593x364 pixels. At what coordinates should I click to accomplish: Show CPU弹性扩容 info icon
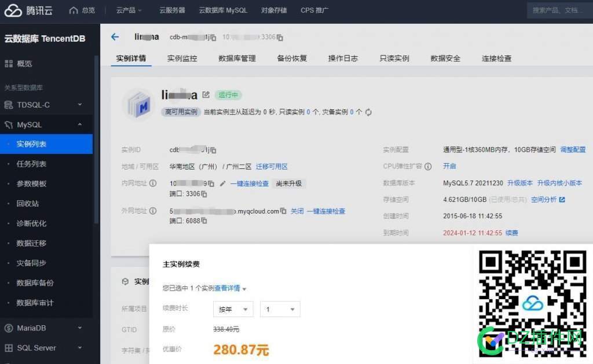[x=428, y=166]
